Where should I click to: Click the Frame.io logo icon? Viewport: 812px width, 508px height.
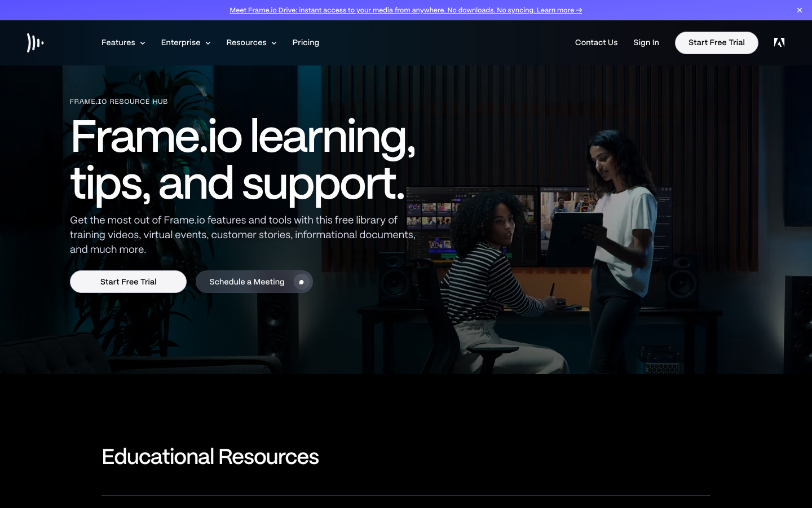[x=35, y=43]
